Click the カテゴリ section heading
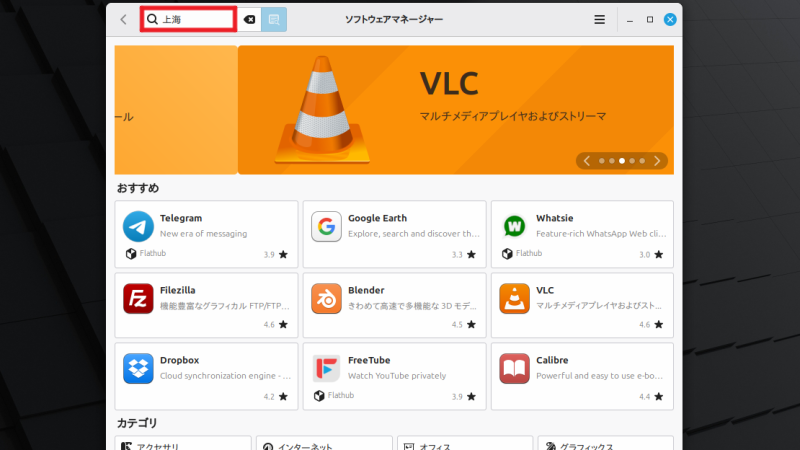Image resolution: width=800 pixels, height=450 pixels. click(x=137, y=423)
